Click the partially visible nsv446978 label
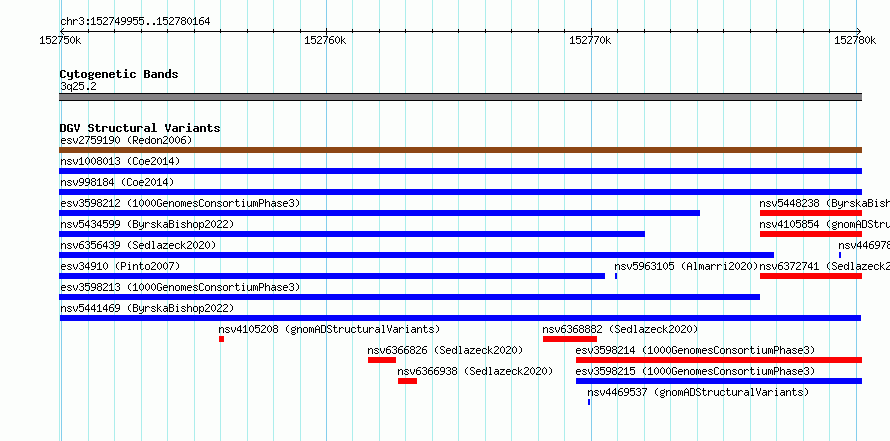Image resolution: width=890 pixels, height=441 pixels. tap(864, 245)
